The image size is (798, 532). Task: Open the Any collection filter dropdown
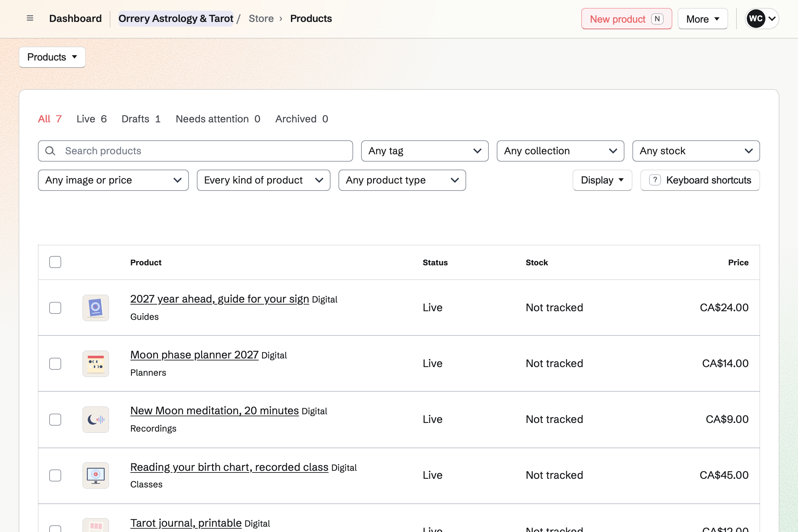point(561,151)
